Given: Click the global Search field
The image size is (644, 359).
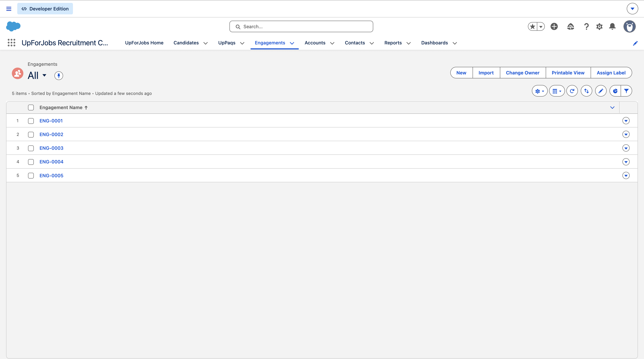Looking at the screenshot, I should point(301,27).
